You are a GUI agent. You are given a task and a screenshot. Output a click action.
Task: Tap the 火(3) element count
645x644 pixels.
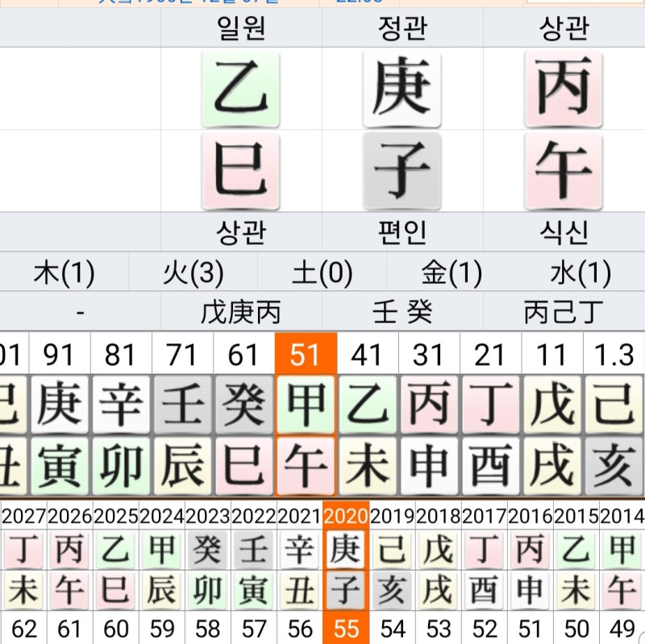click(x=193, y=273)
